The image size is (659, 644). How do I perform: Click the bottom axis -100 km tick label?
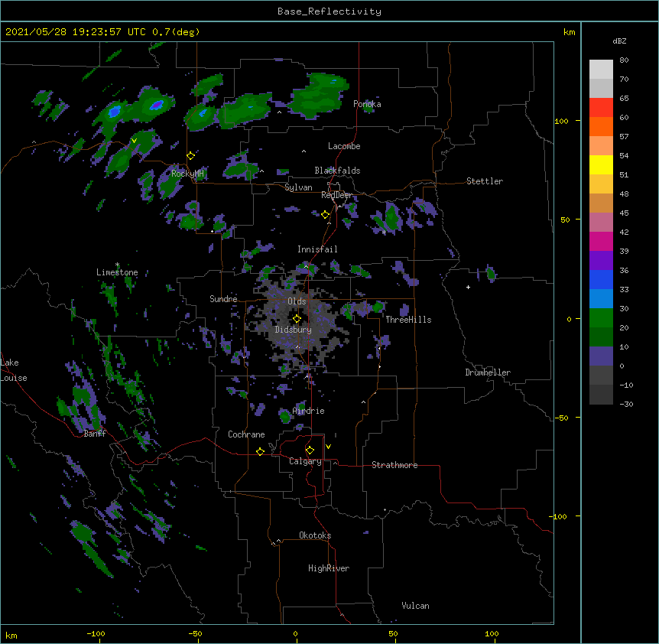pyautogui.click(x=96, y=633)
